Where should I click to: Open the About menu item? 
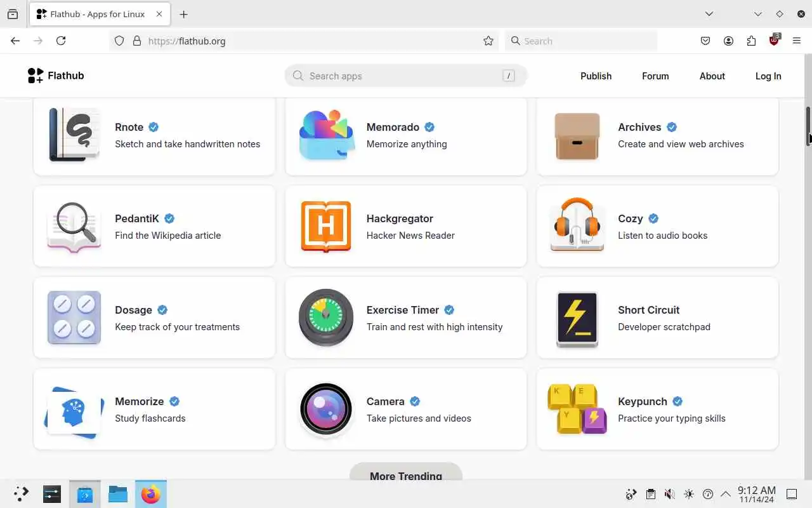pyautogui.click(x=712, y=76)
